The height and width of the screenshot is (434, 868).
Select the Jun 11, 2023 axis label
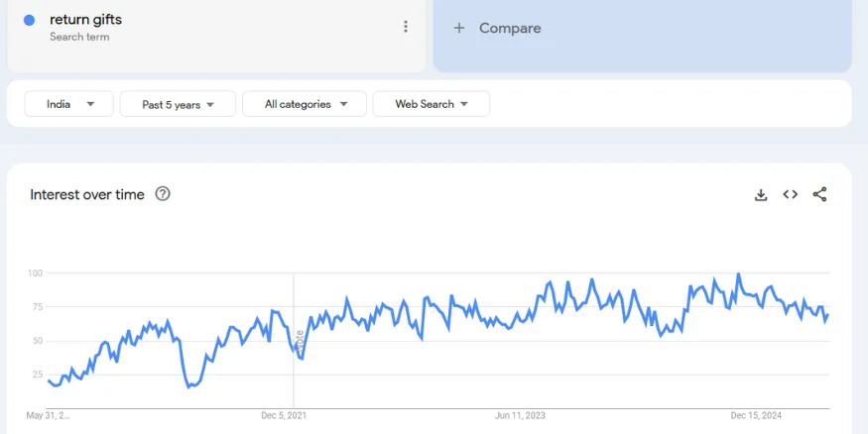click(520, 415)
